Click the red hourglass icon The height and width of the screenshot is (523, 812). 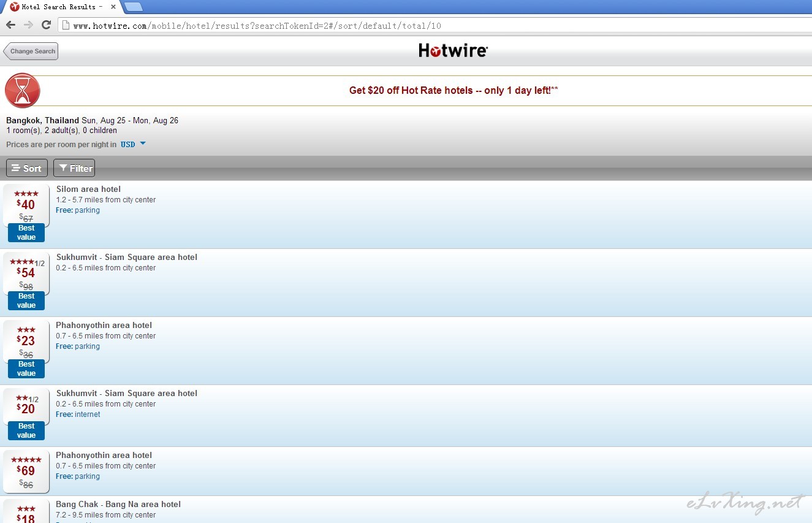point(23,91)
